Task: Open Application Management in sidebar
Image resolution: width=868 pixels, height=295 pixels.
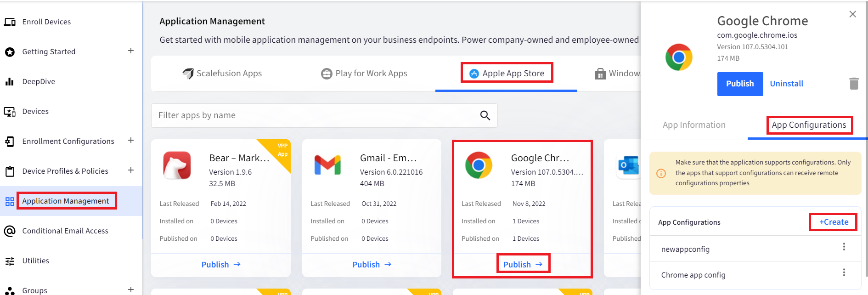Action: tap(66, 201)
